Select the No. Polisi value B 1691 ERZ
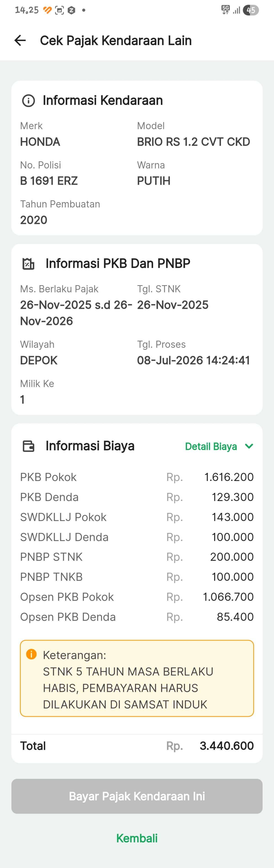Screen dimensions: 274x868 coord(49,181)
